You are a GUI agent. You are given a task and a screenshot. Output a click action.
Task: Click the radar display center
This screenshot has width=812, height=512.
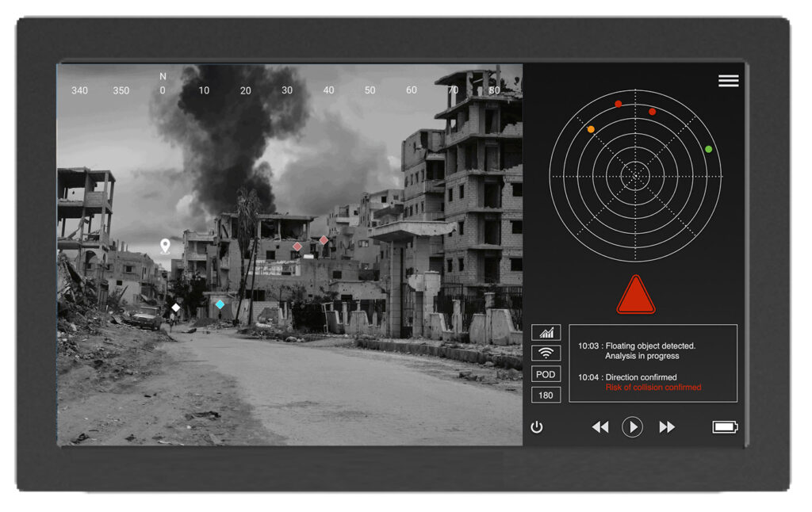[635, 177]
